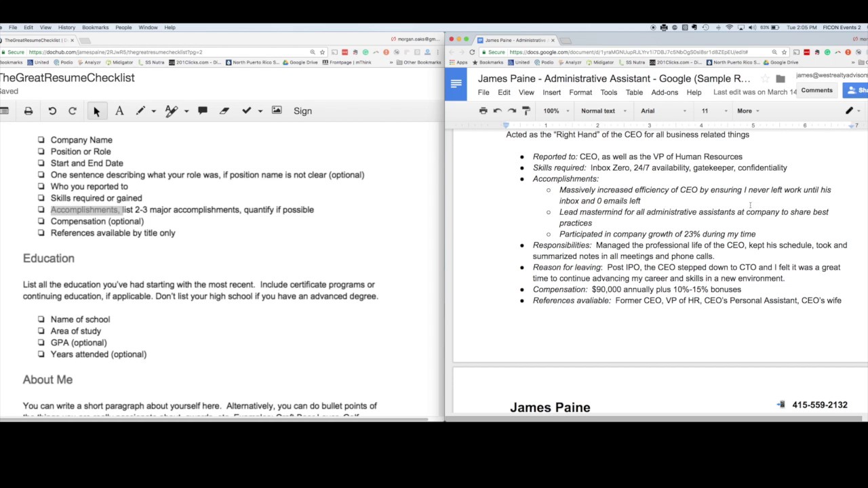868x488 pixels.
Task: Open History menu in macOS menu bar
Action: [x=66, y=28]
